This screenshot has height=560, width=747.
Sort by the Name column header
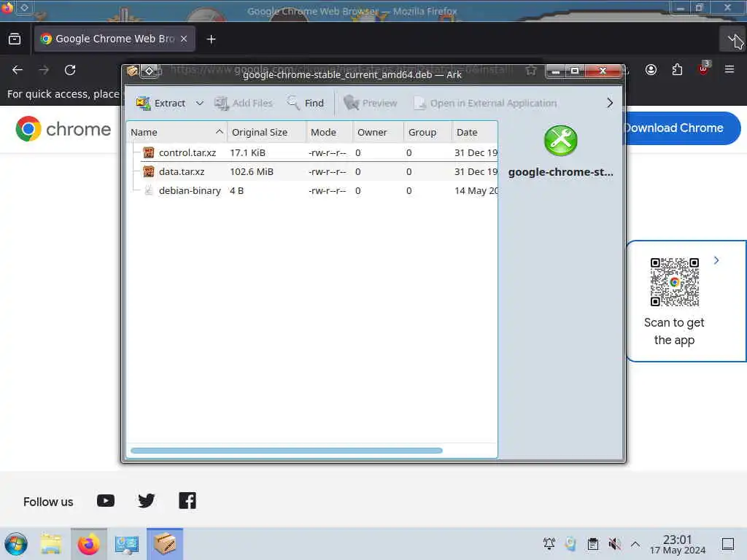tap(177, 133)
